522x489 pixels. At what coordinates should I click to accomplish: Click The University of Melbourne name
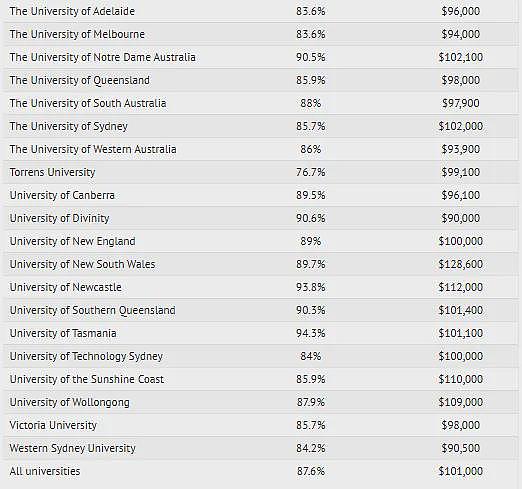[77, 34]
